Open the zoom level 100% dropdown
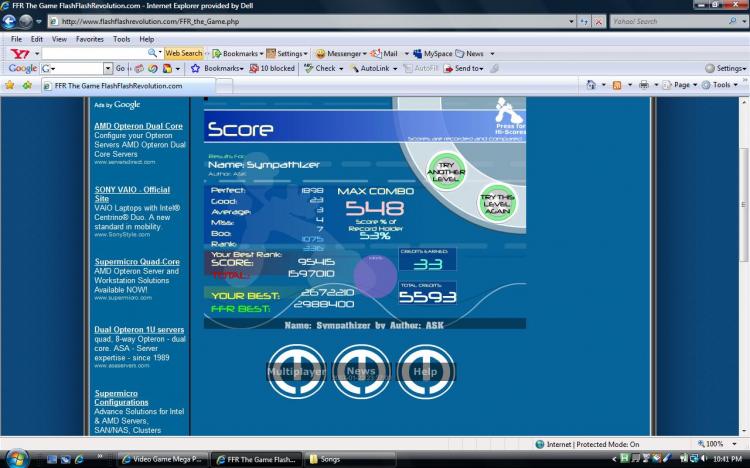The height and width of the screenshot is (468, 750). (714, 443)
